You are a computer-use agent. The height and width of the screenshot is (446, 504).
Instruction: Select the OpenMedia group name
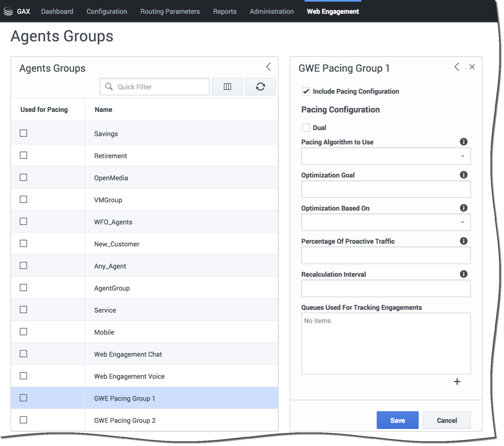point(111,178)
